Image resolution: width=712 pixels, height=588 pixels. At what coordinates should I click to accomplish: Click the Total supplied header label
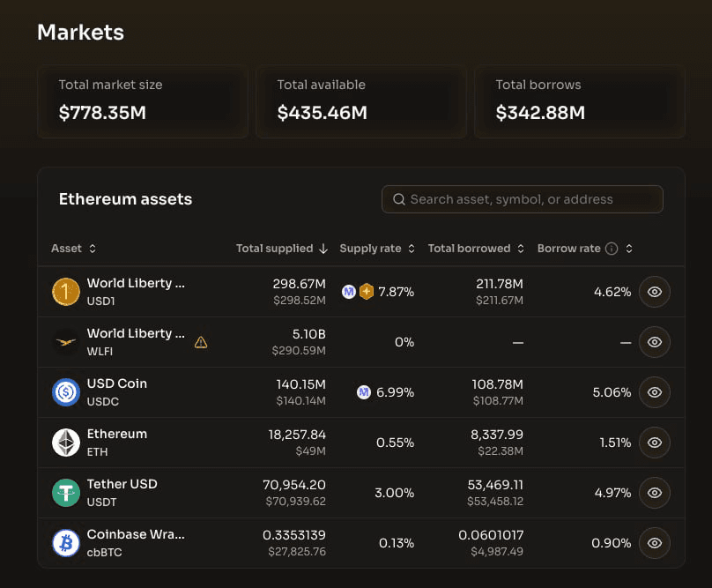(274, 249)
